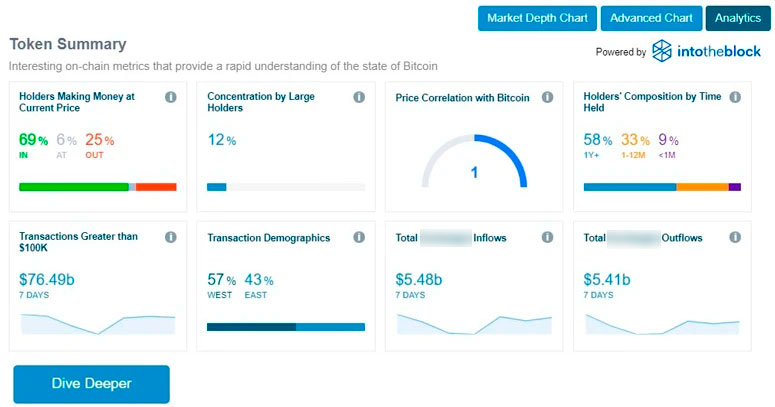Viewport: 775px width, 407px height.
Task: Click the Total Outflows sparkline chart
Action: [x=662, y=323]
